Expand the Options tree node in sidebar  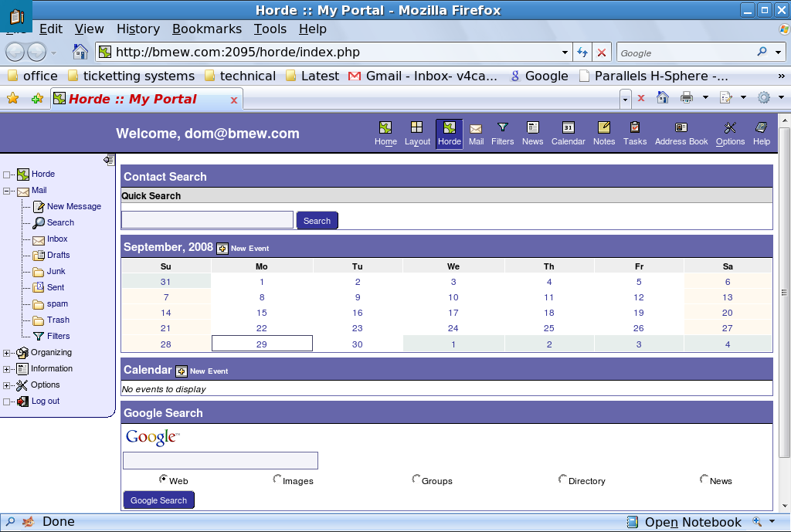[x=7, y=385]
